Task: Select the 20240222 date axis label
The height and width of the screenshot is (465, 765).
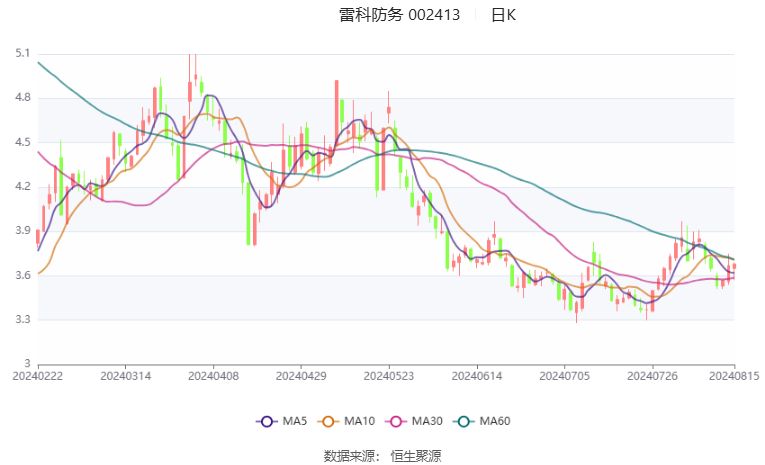Action: click(38, 376)
